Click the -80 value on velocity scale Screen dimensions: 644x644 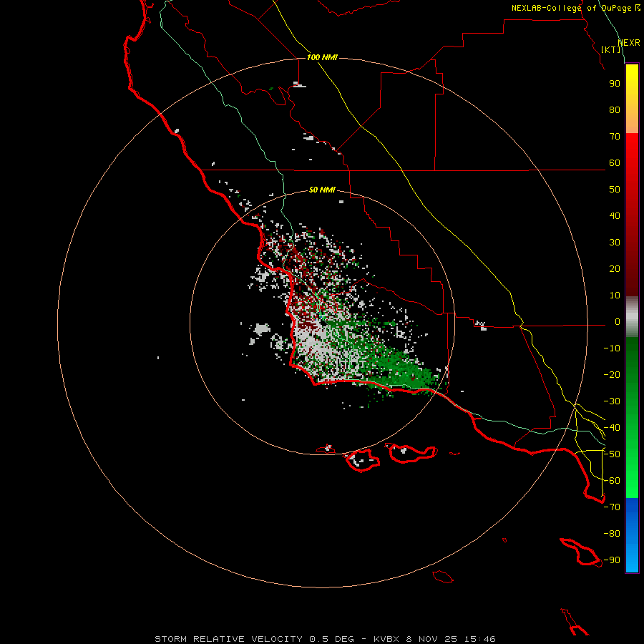pyautogui.click(x=612, y=534)
